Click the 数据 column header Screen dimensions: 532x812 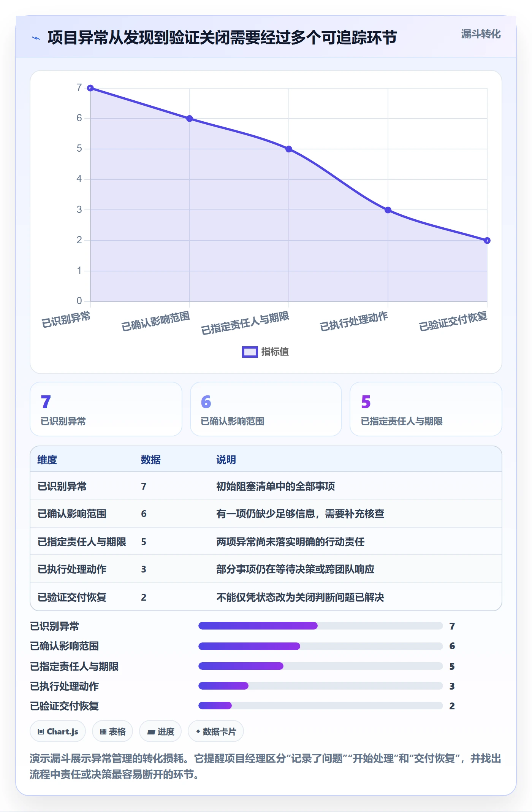pos(151,460)
